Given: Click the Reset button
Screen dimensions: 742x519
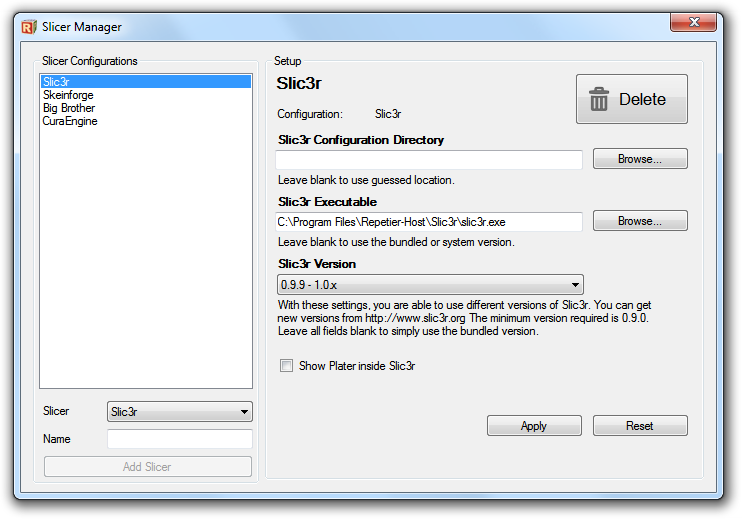Looking at the screenshot, I should coord(640,426).
